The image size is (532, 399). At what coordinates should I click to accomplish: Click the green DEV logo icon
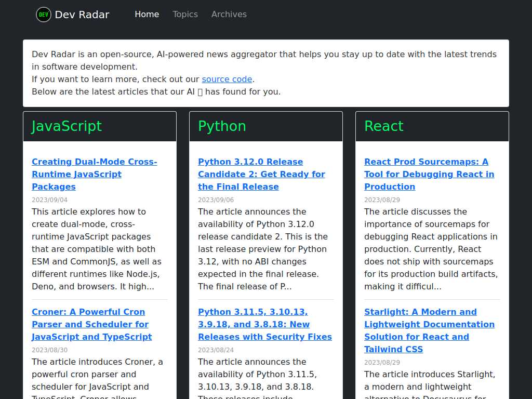(x=44, y=15)
